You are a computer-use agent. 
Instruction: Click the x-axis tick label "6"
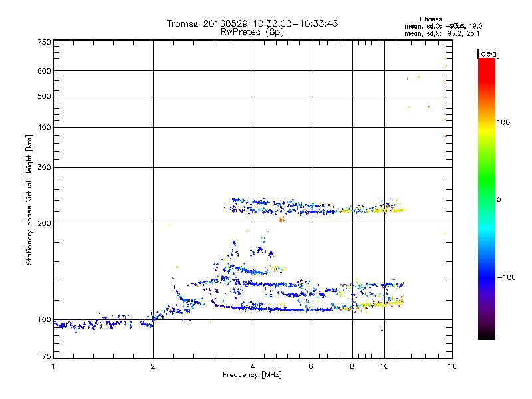coord(311,366)
